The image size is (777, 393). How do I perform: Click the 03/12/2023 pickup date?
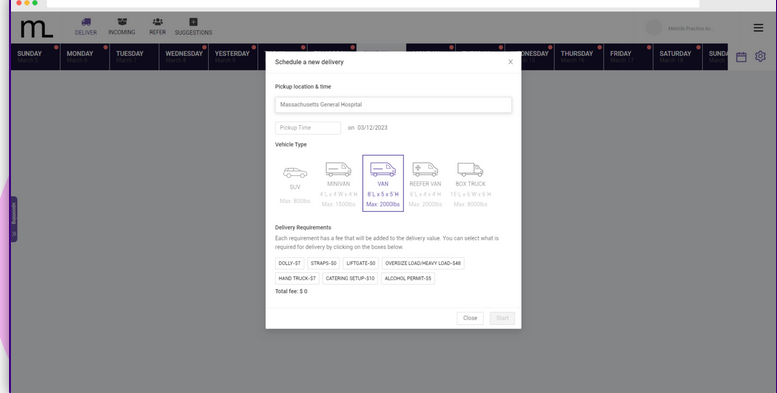[x=373, y=128]
